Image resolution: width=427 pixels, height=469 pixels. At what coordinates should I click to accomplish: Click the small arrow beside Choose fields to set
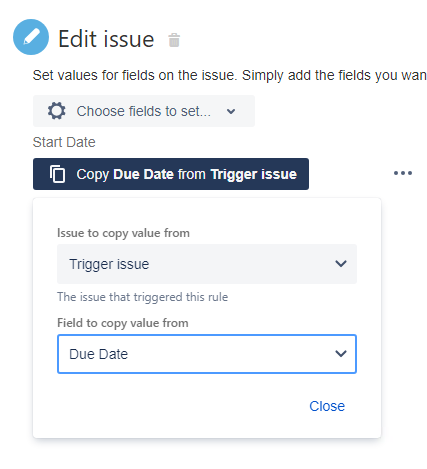tap(231, 111)
